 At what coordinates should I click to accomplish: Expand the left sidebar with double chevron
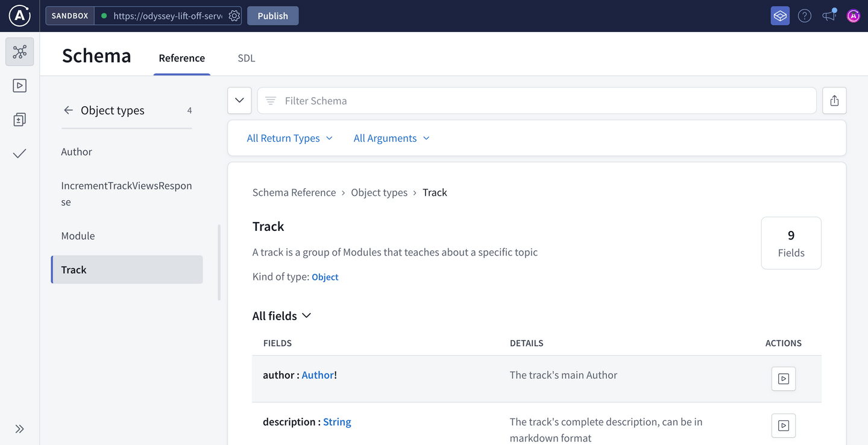[x=20, y=429]
